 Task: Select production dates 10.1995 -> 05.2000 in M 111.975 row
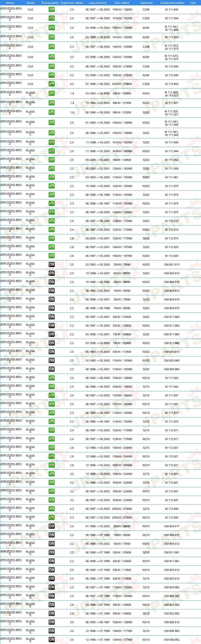pos(98,186)
